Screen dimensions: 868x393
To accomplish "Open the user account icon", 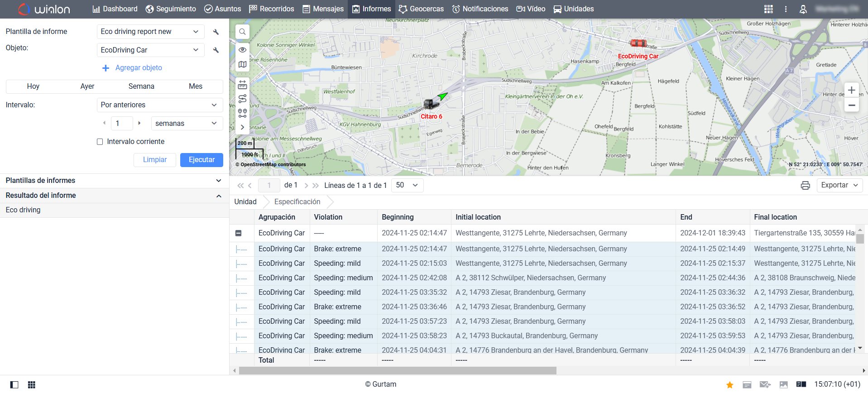I will pos(803,9).
